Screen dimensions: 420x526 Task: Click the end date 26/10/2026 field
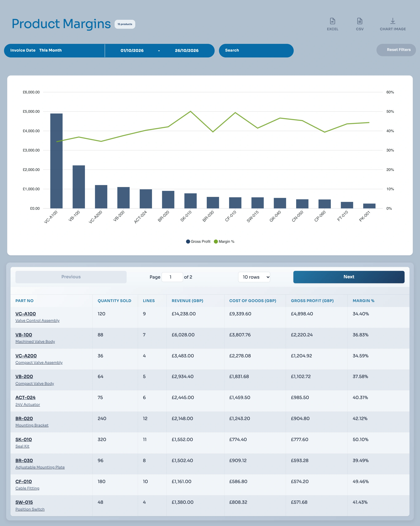187,50
